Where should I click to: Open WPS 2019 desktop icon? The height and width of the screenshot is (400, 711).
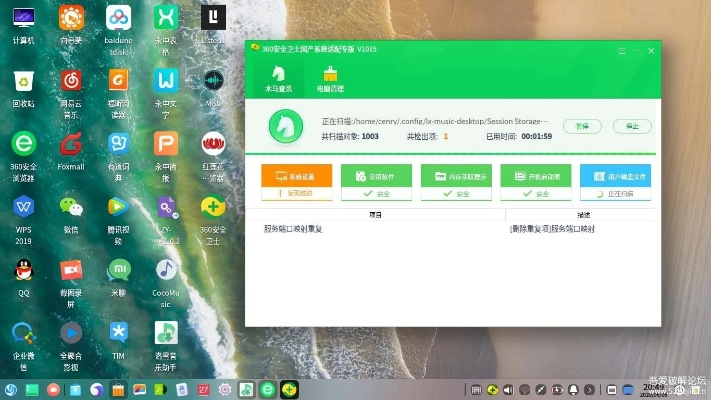coord(23,208)
